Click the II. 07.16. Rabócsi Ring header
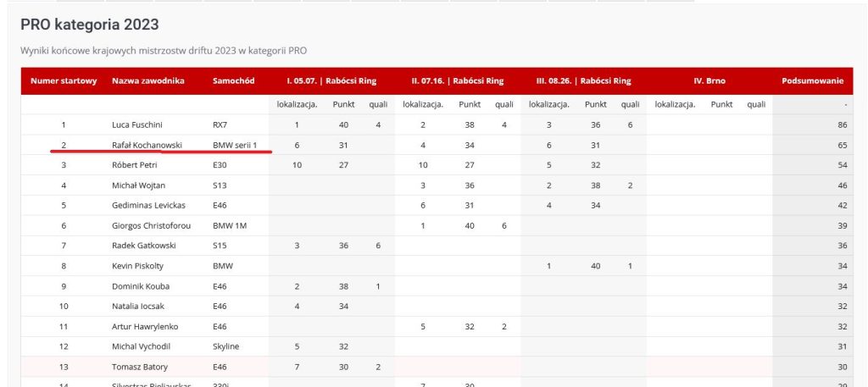 pos(457,81)
